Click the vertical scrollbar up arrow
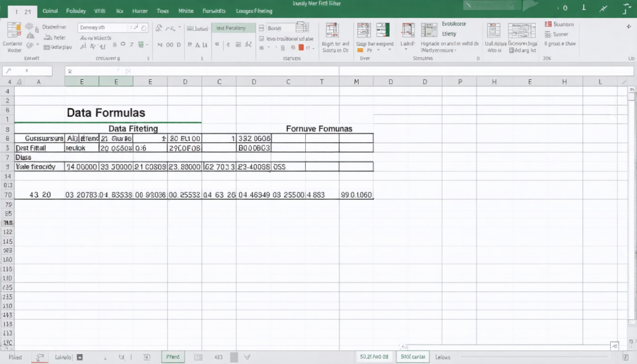The height and width of the screenshot is (364, 637). pos(631,91)
